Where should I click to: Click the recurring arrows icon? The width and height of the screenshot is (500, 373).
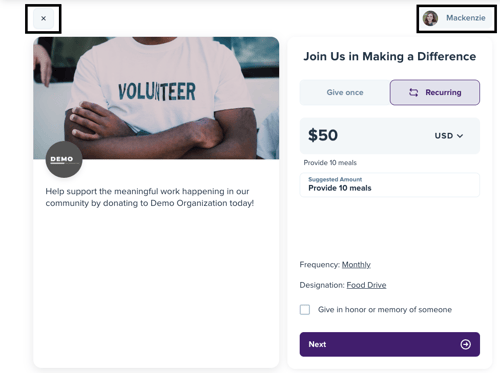pos(413,92)
